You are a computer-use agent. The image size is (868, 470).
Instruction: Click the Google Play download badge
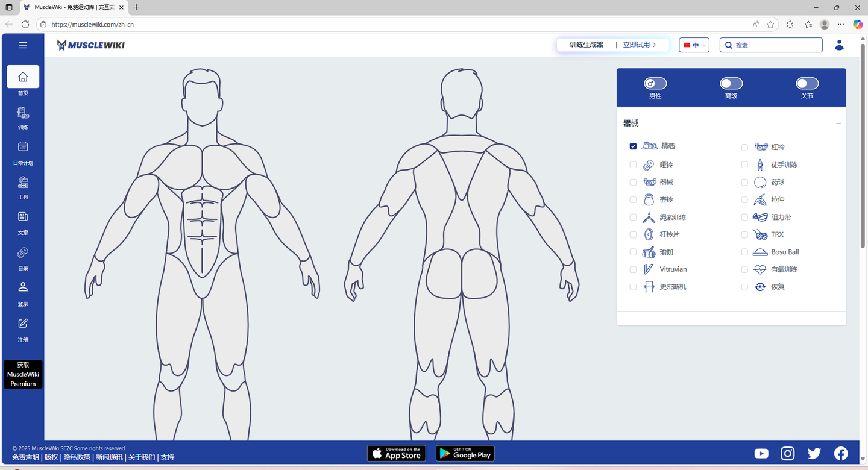pyautogui.click(x=465, y=453)
